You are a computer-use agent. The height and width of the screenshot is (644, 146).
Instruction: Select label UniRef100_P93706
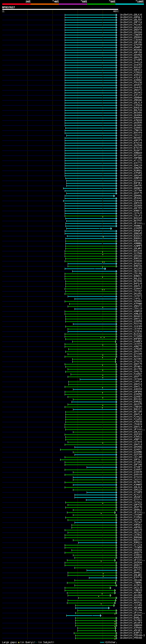click(x=131, y=324)
